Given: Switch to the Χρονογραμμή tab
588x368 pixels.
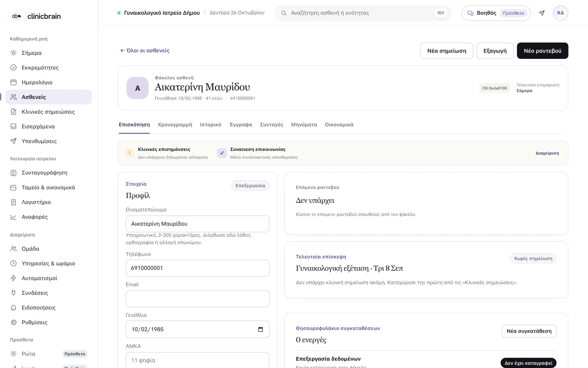Looking at the screenshot, I should [175, 125].
